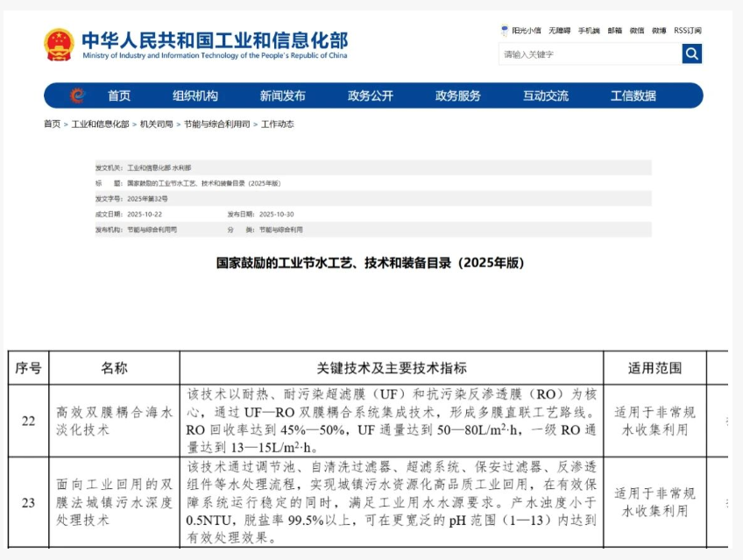Open the 首页 navigation tab
743x560 pixels.
[119, 96]
